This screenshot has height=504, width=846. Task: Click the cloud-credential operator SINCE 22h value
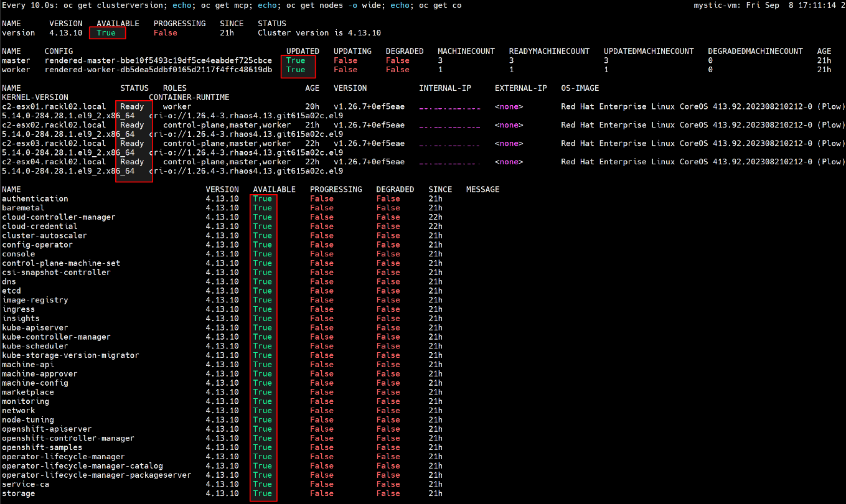click(x=435, y=226)
